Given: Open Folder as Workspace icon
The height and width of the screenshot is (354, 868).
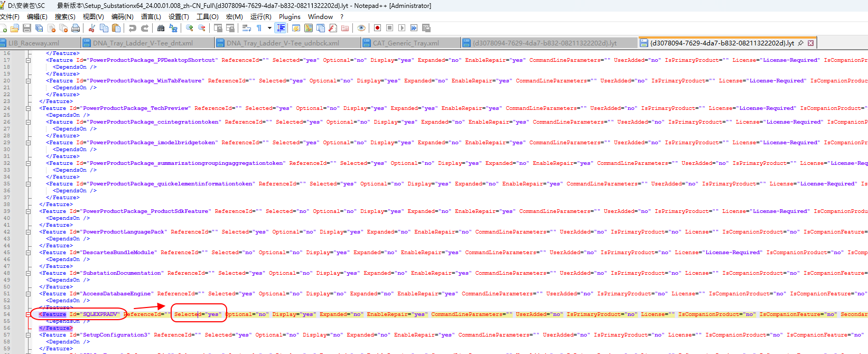Looking at the screenshot, I should point(345,28).
